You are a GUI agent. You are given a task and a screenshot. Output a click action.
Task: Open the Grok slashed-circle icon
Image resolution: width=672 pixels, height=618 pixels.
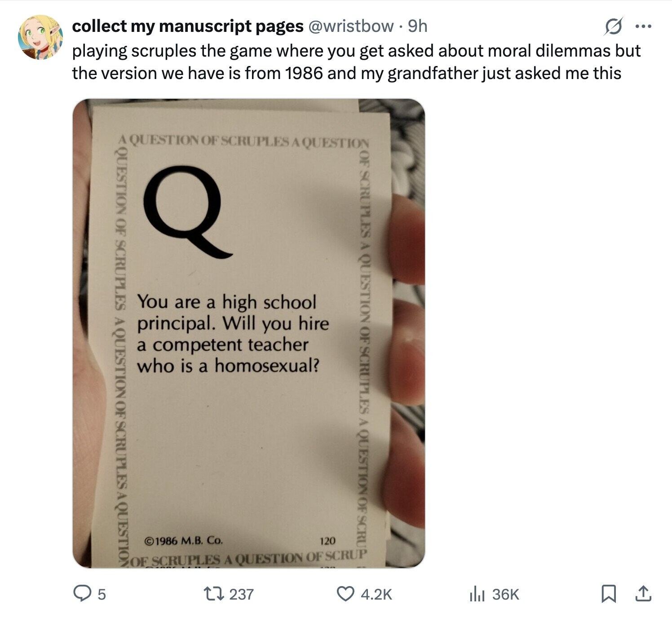click(x=613, y=27)
